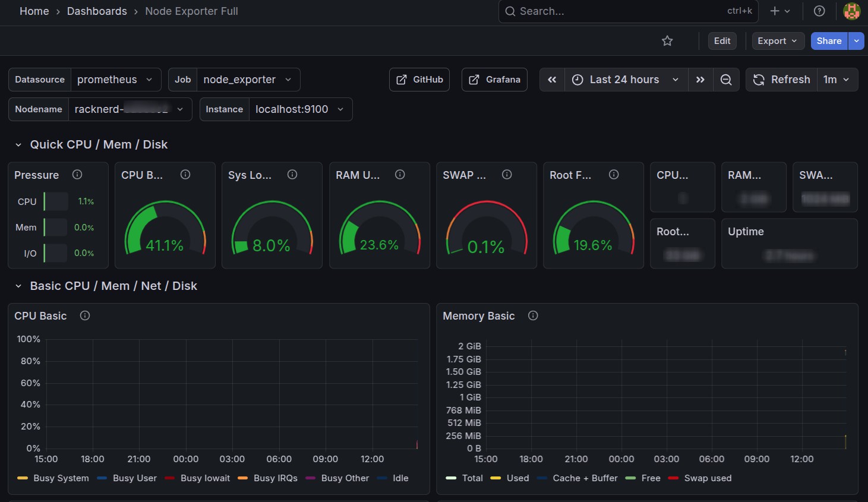Click the Edit button
Image resolution: width=868 pixels, height=502 pixels.
(x=722, y=41)
